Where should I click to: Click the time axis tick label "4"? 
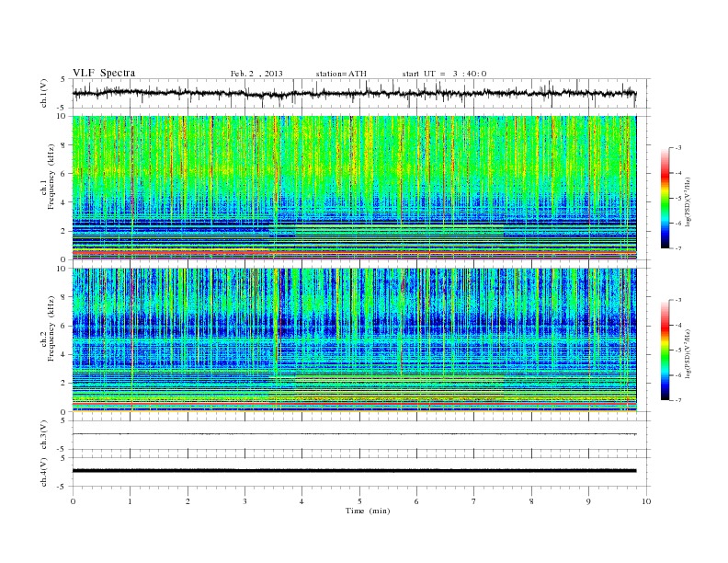point(301,501)
